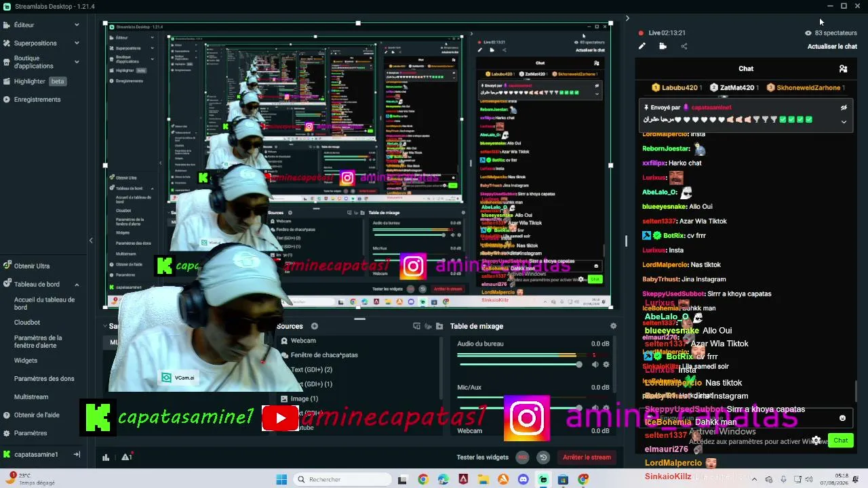This screenshot has height=488, width=868.
Task: Open Accueil du tableau de bord
Action: pyautogui.click(x=45, y=304)
